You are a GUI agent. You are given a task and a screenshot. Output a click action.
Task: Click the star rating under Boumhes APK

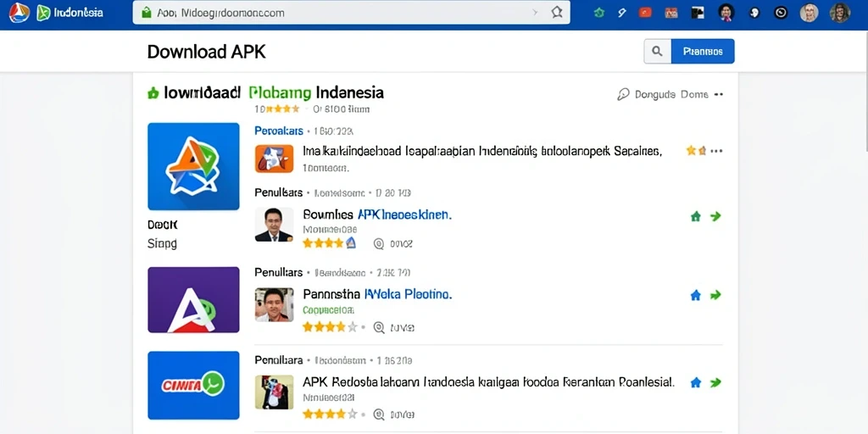[x=330, y=243]
